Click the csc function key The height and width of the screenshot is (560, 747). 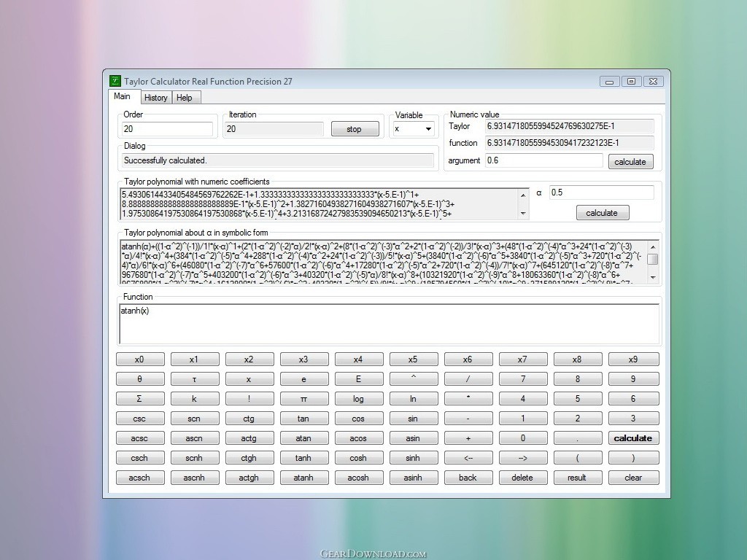(x=140, y=419)
